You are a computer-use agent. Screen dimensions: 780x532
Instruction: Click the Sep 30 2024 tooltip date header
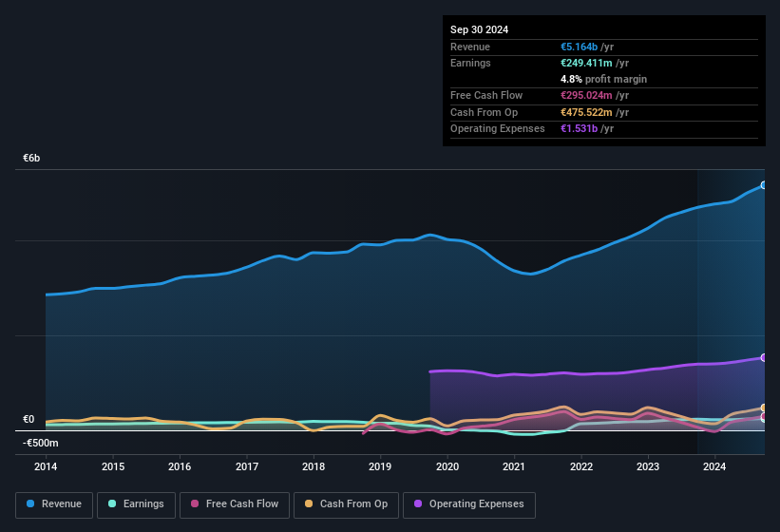pyautogui.click(x=479, y=29)
